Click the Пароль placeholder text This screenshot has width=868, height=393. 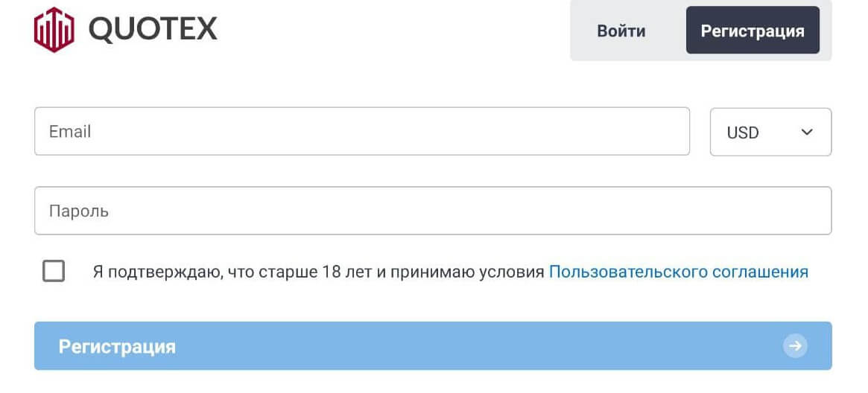point(79,211)
